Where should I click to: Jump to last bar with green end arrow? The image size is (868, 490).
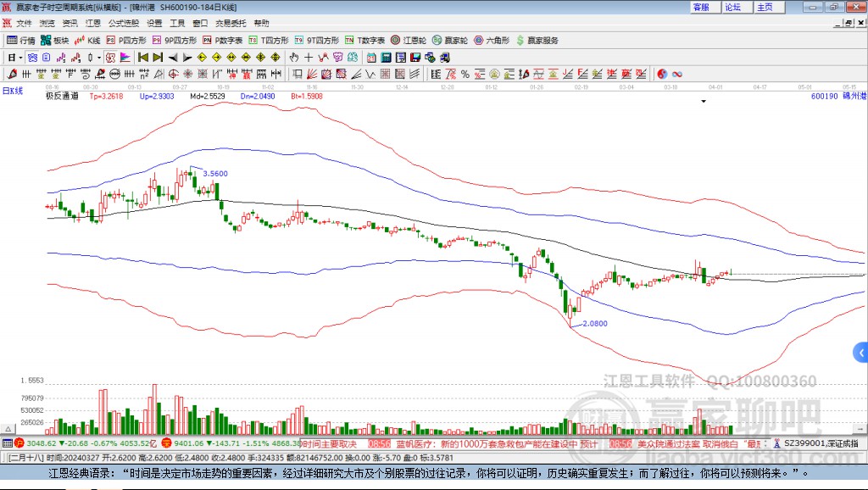tap(158, 58)
